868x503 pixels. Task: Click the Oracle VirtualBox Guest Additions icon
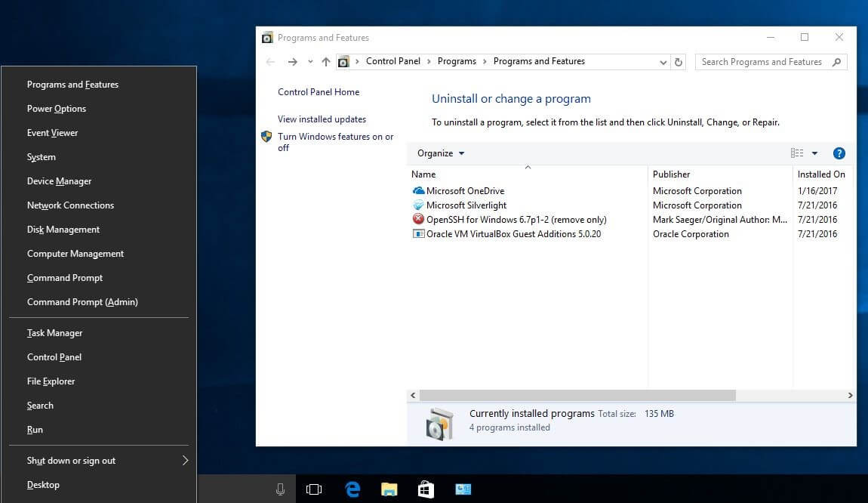tap(418, 234)
